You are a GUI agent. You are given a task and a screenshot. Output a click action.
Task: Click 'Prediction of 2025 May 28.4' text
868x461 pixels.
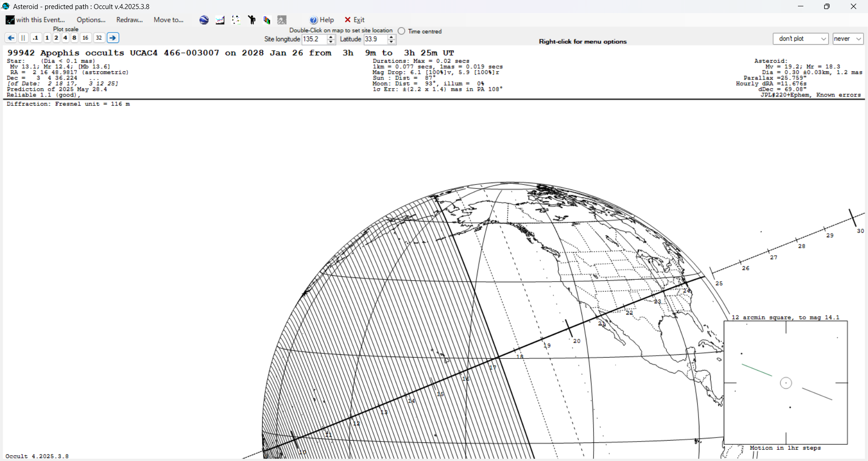tap(57, 89)
